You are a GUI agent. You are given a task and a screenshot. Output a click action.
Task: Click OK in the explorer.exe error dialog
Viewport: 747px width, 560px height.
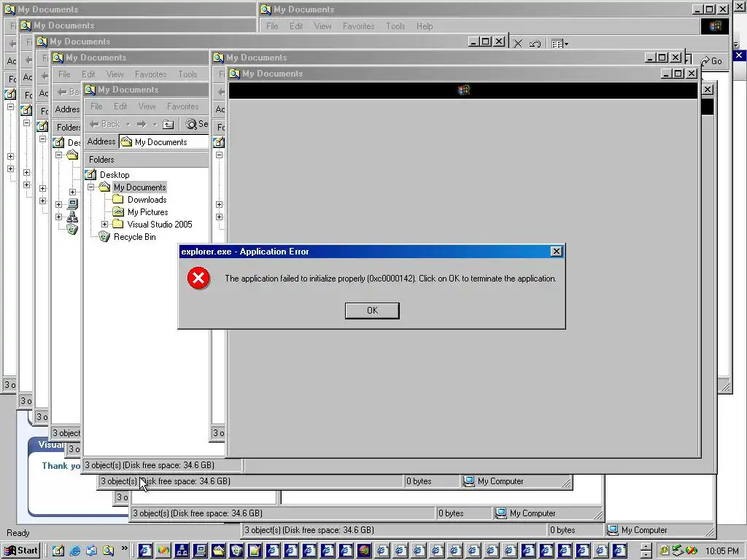coord(372,311)
